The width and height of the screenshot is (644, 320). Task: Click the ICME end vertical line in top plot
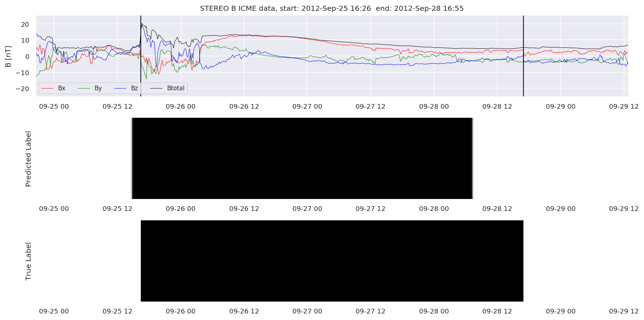[523, 56]
